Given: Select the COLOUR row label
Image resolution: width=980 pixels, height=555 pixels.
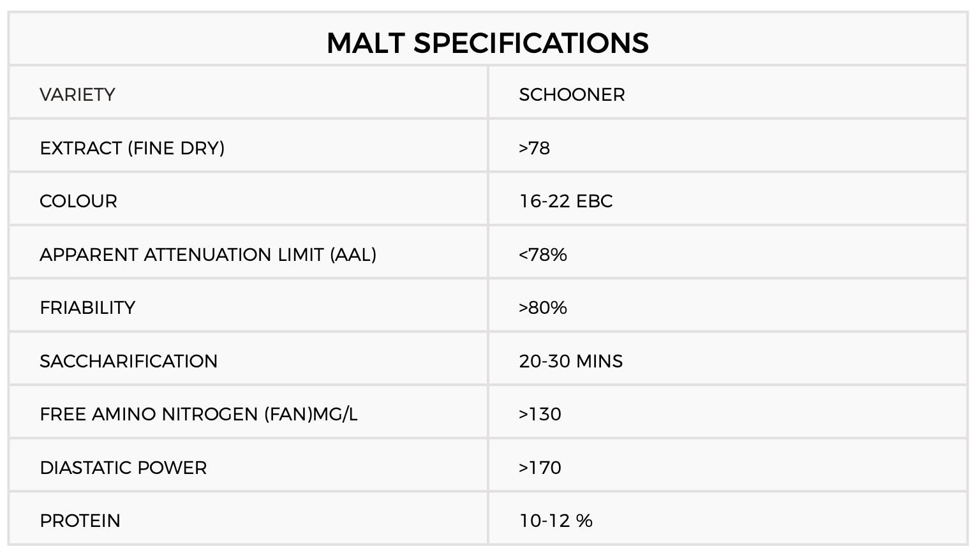Looking at the screenshot, I should (x=78, y=201).
